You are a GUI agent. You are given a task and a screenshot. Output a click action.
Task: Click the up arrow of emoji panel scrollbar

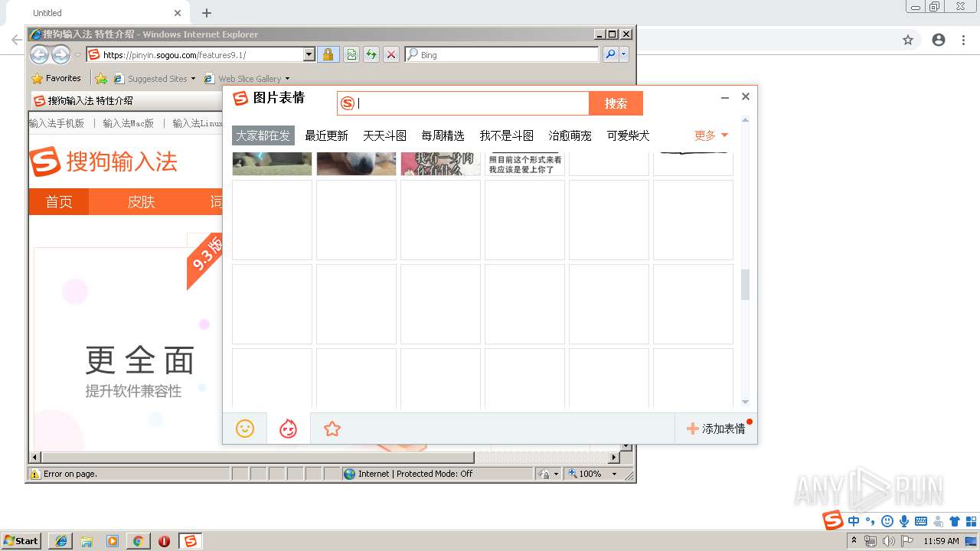[745, 120]
